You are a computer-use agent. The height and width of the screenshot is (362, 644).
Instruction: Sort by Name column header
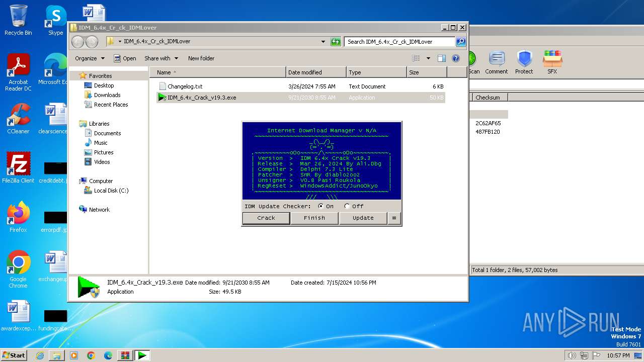coord(218,72)
